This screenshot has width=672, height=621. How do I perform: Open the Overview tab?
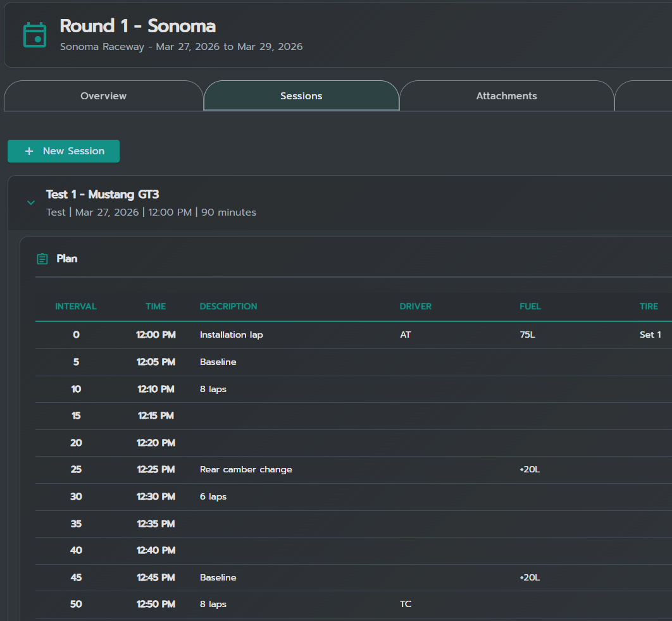pos(103,96)
